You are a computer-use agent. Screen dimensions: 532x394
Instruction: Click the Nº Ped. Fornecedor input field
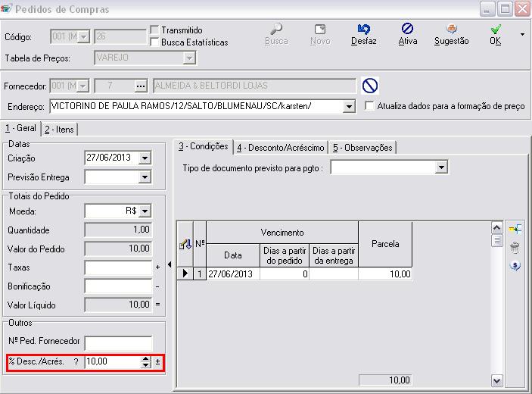[x=118, y=342]
